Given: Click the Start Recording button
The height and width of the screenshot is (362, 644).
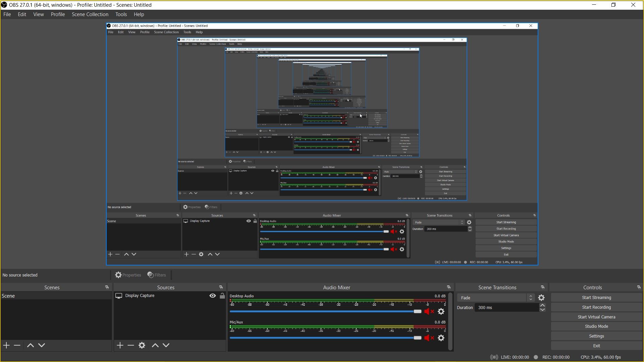Looking at the screenshot, I should click(x=596, y=307).
